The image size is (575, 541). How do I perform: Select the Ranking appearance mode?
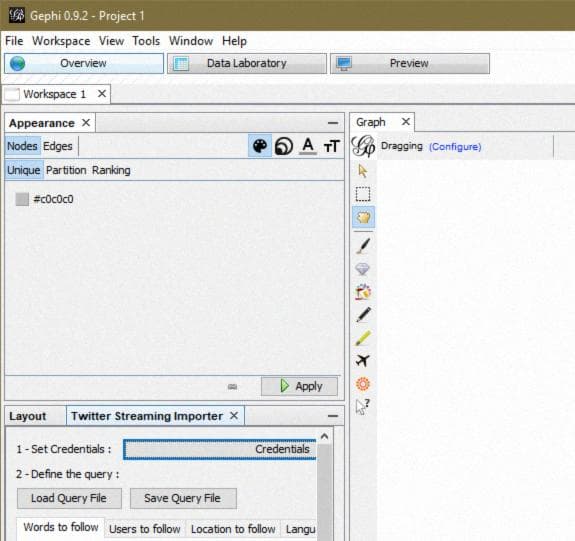pos(111,170)
